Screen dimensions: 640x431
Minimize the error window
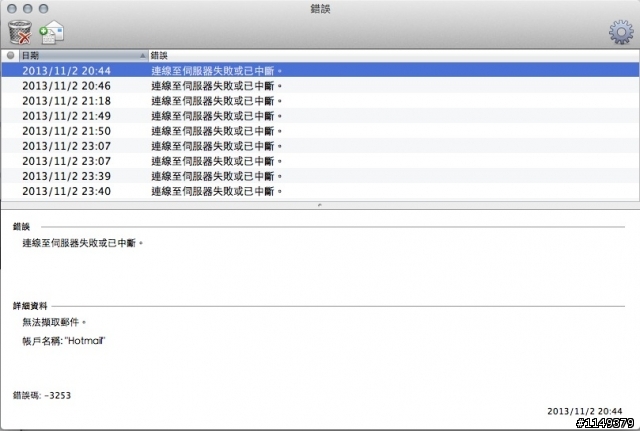coord(28,9)
